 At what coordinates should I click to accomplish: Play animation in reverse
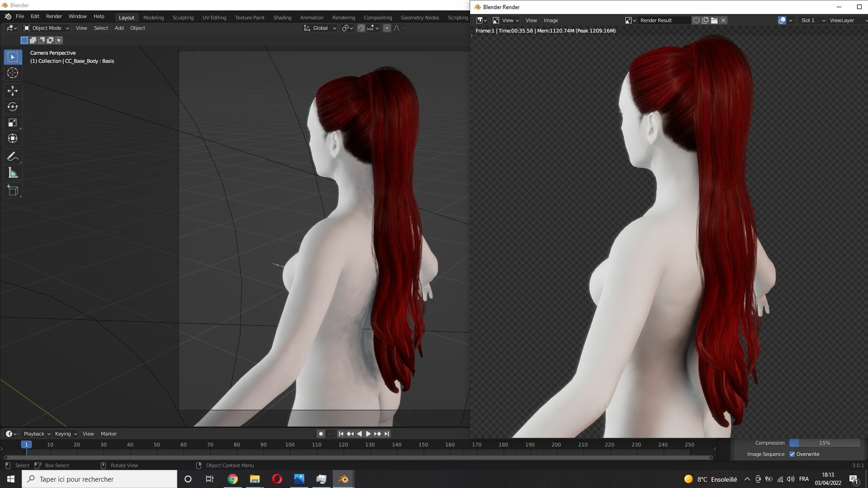(359, 434)
